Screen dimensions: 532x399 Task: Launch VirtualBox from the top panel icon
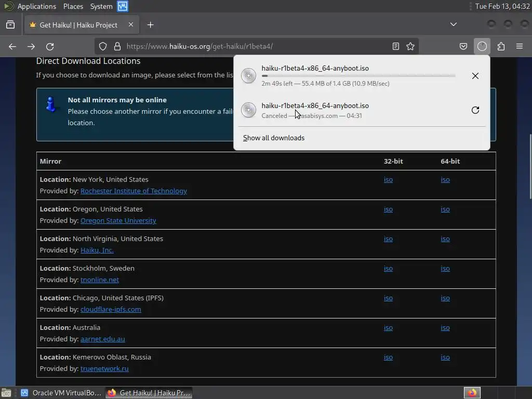pyautogui.click(x=123, y=6)
